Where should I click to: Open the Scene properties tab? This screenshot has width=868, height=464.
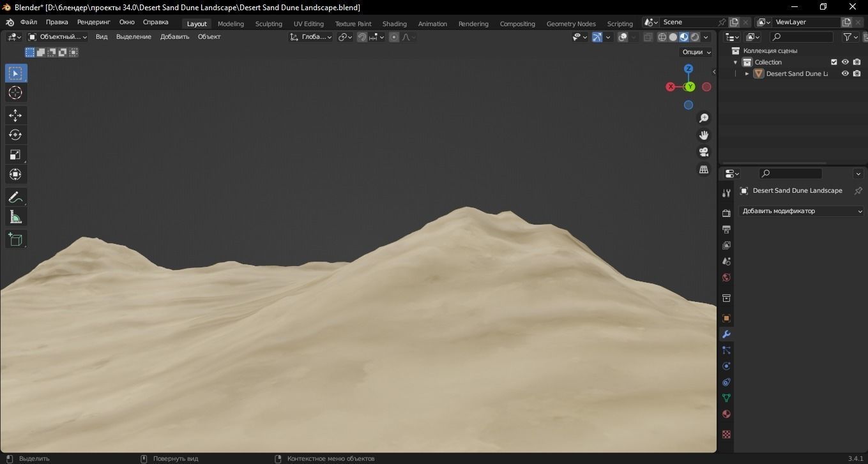point(726,261)
